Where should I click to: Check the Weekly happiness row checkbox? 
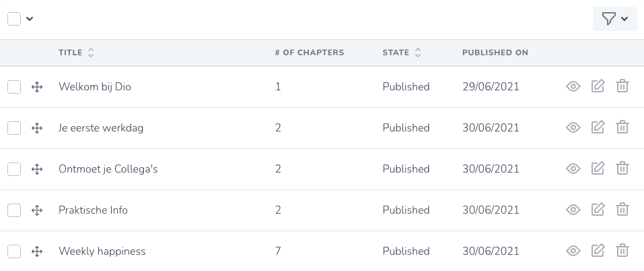tap(14, 251)
